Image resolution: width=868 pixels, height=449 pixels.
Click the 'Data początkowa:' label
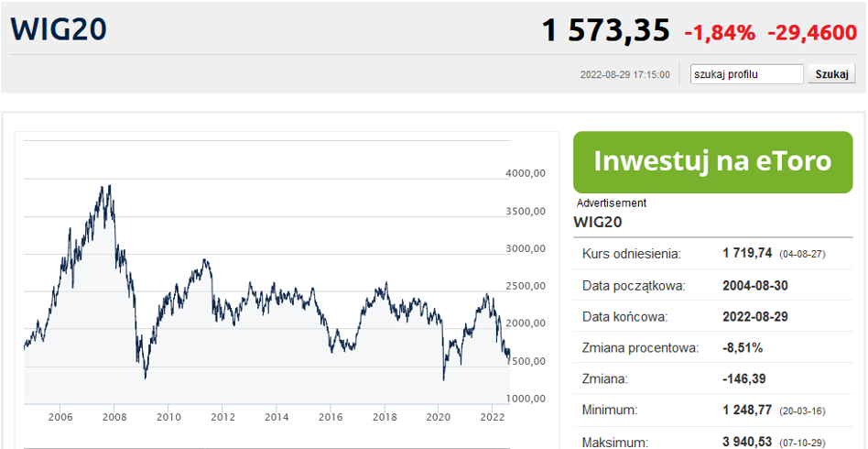(634, 286)
